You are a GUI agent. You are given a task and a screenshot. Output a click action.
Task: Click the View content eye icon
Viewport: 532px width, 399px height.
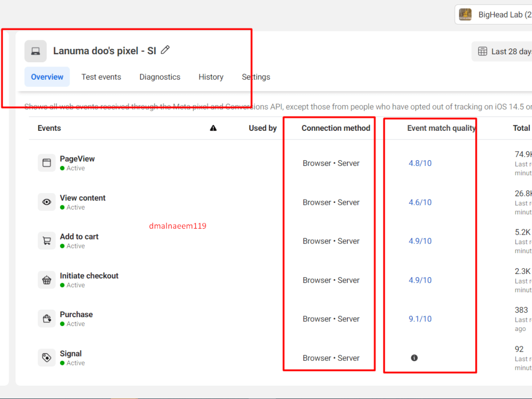[x=47, y=202]
